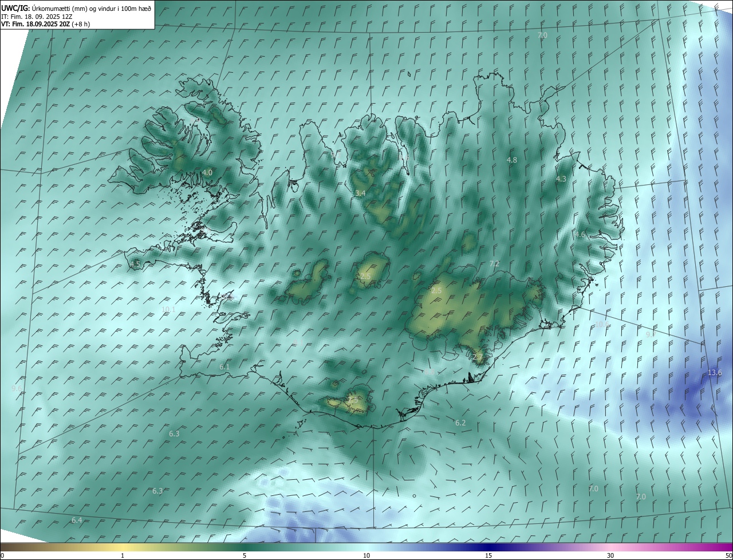
Task: Click the 6.1 value label
Action: tap(224, 367)
